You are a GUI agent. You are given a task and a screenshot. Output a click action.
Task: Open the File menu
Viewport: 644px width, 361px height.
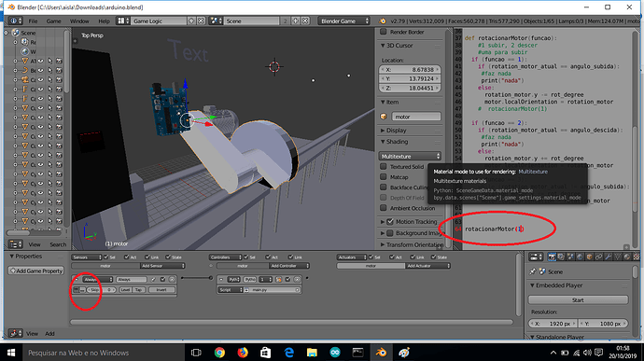tap(33, 21)
